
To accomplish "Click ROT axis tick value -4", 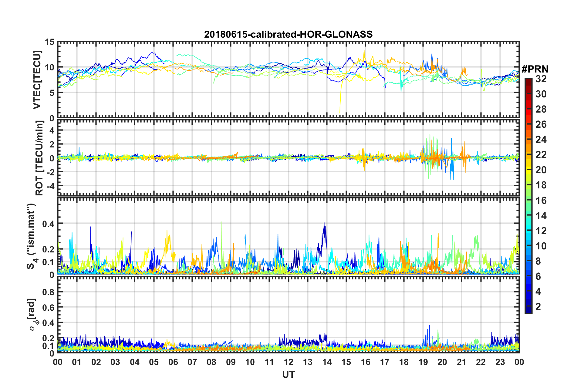I will [50, 185].
